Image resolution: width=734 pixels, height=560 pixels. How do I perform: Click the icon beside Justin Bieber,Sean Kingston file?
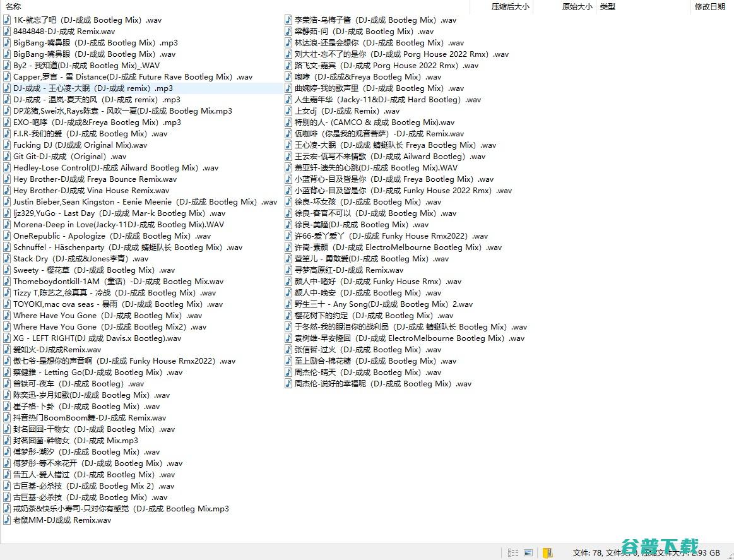tap(7, 202)
